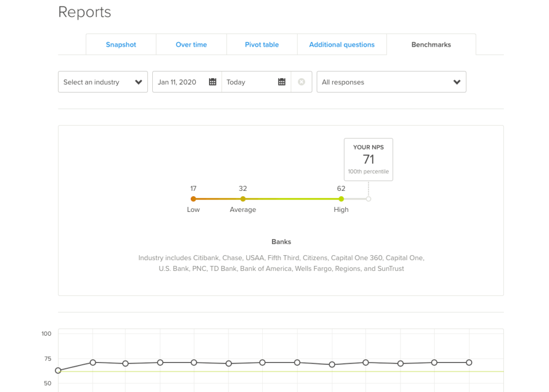This screenshot has height=392, width=549.
Task: Click the calendar icon beside Today
Action: point(282,82)
